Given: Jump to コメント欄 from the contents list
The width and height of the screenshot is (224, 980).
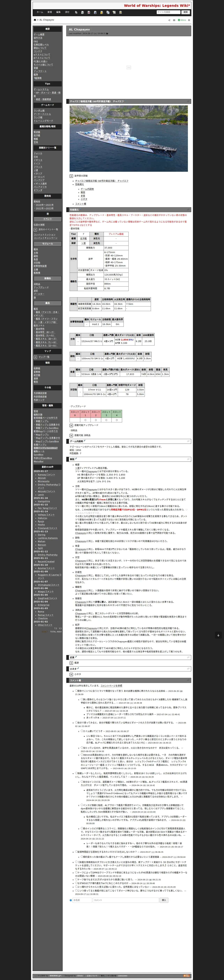Looking at the screenshot, I should click(x=80, y=204).
